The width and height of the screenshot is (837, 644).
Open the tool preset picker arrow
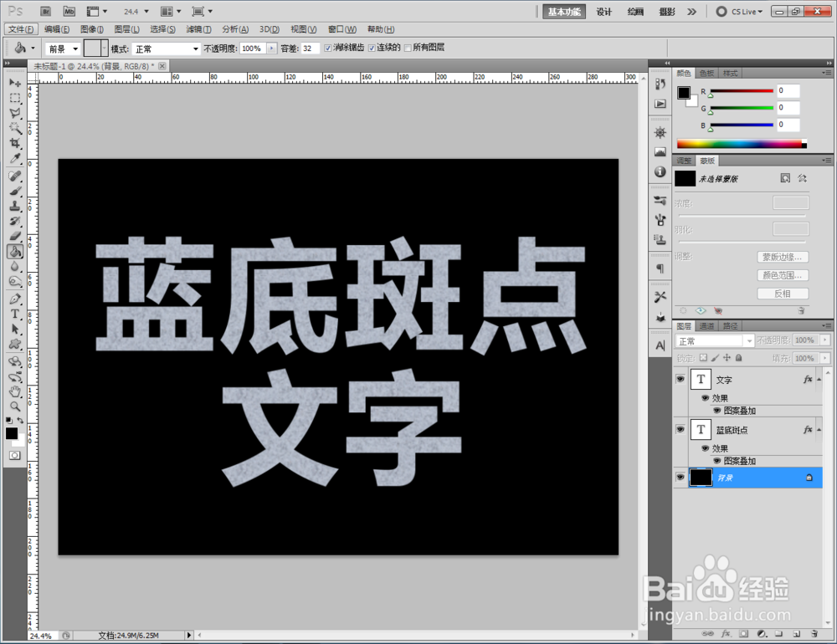[x=33, y=49]
